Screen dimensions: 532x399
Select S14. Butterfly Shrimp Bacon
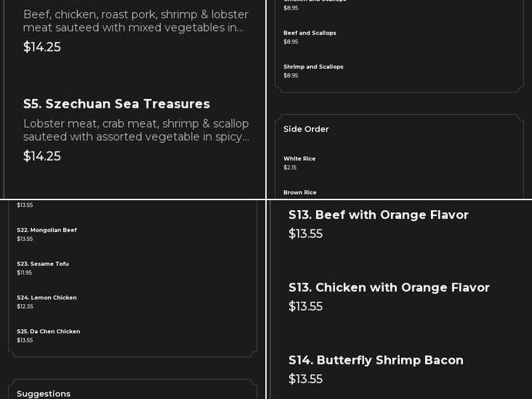click(376, 360)
